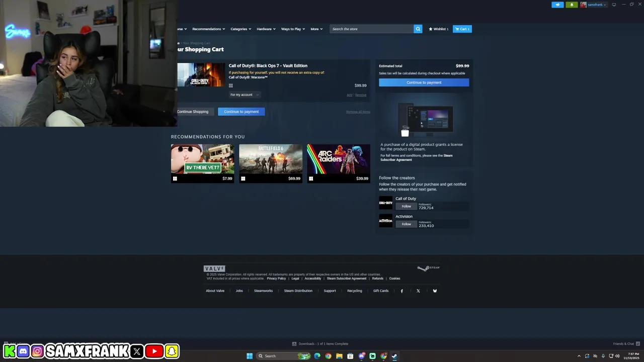Open the ARC Raiders recommendation
The image size is (644, 362).
[339, 163]
